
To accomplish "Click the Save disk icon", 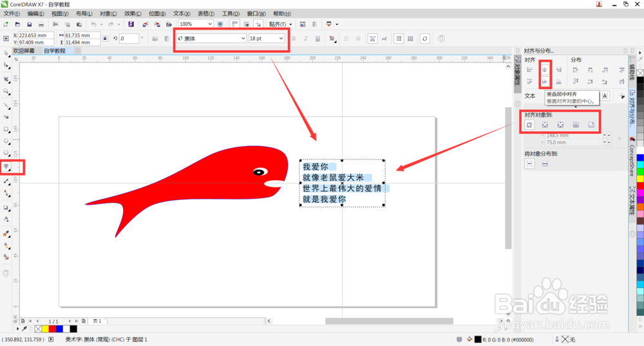I will tap(29, 24).
